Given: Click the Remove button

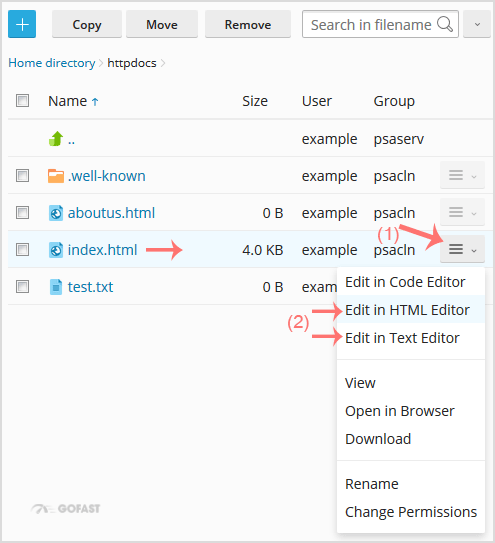Looking at the screenshot, I should pos(248,24).
